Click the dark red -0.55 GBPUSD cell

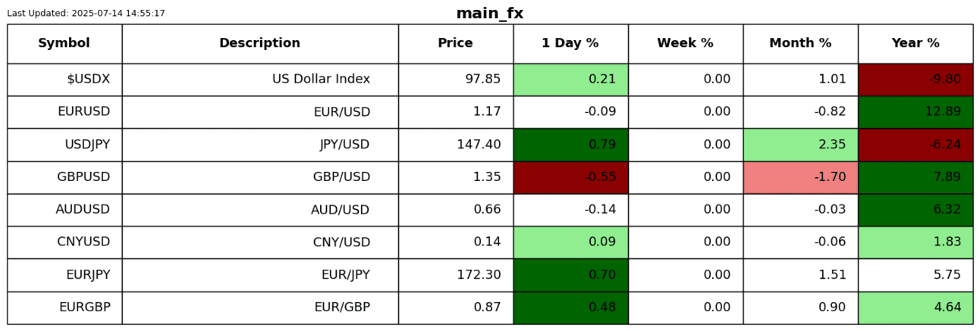pyautogui.click(x=570, y=177)
